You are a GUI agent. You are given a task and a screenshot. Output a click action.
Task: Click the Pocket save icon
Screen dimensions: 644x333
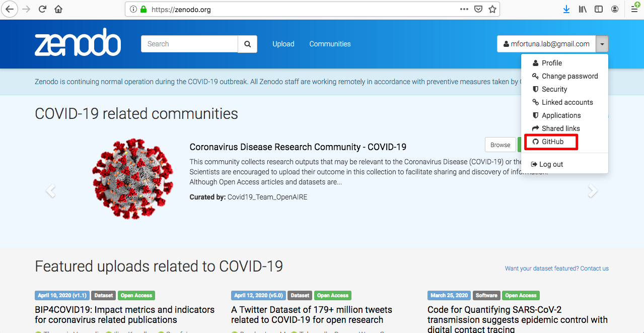coord(478,9)
